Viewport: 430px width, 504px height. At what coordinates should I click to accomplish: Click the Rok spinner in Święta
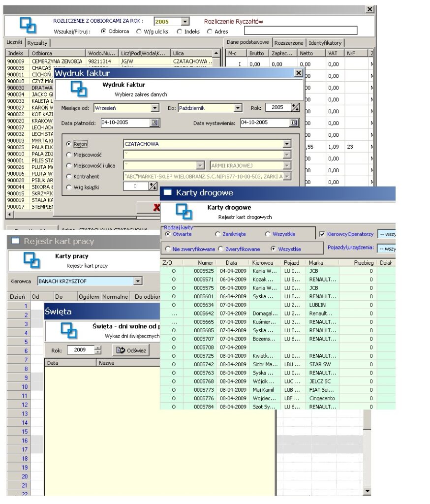tap(97, 350)
